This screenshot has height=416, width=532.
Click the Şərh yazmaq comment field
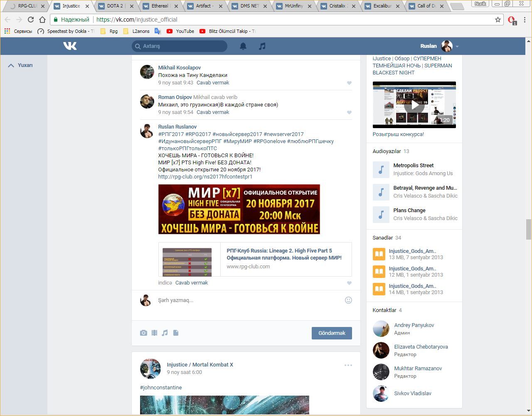pos(249,300)
